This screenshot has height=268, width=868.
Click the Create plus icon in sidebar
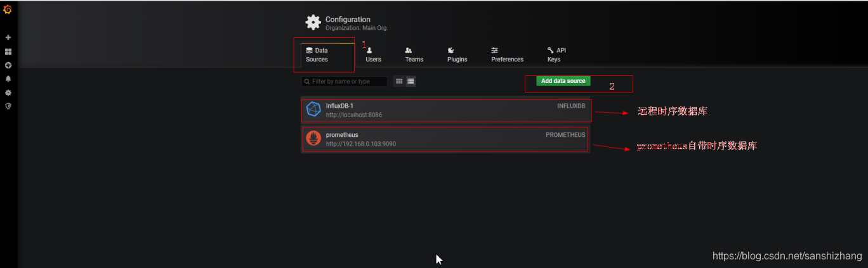[8, 37]
